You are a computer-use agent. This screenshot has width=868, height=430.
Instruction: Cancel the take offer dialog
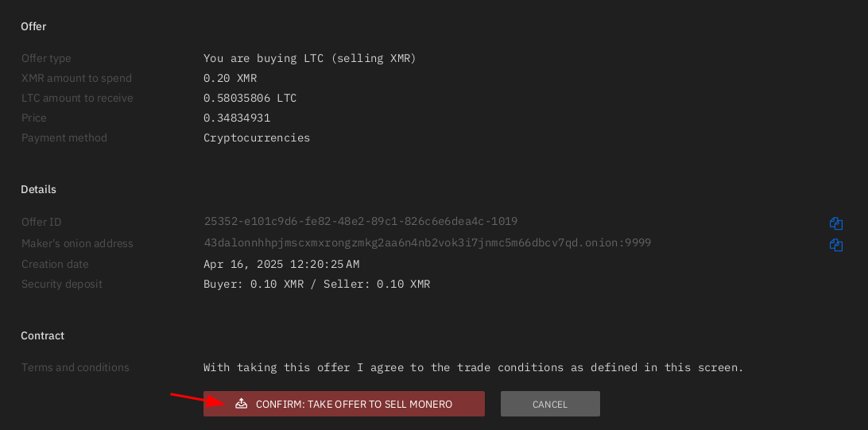(550, 404)
